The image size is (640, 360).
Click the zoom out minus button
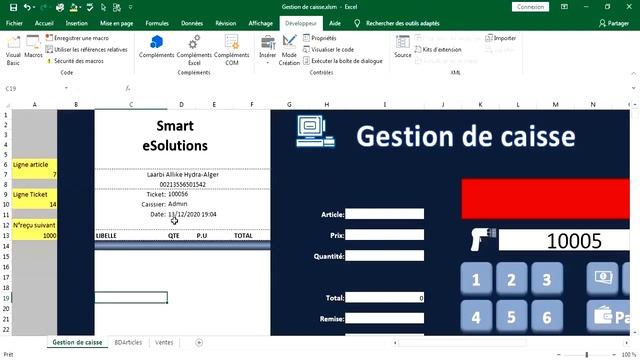pos(559,355)
